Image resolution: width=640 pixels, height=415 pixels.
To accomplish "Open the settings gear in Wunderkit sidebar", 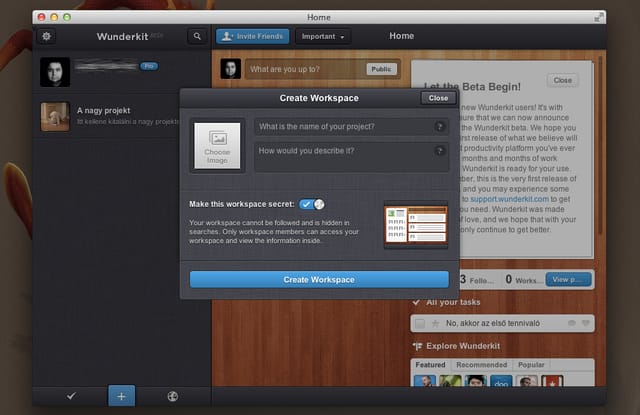I will [x=47, y=36].
